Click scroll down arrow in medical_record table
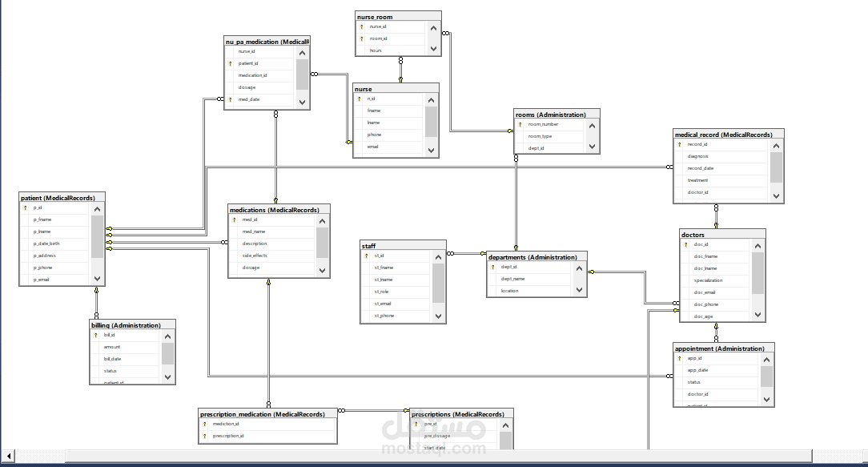868x467 pixels. [x=776, y=195]
